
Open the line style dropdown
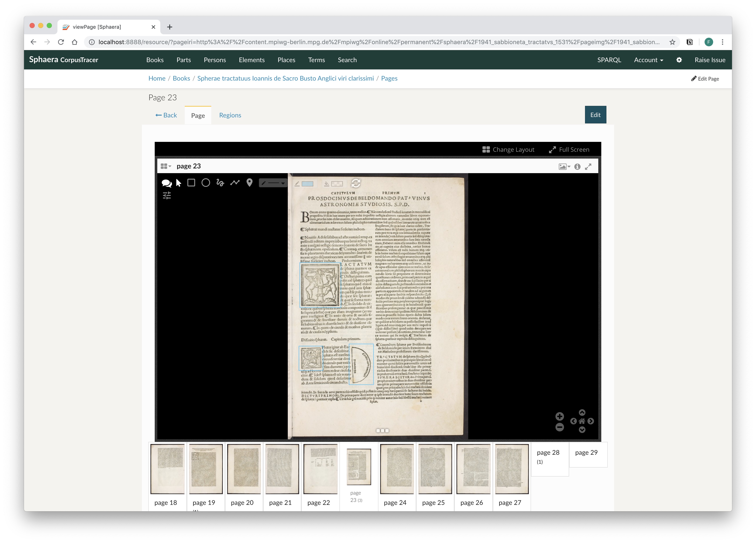click(273, 183)
